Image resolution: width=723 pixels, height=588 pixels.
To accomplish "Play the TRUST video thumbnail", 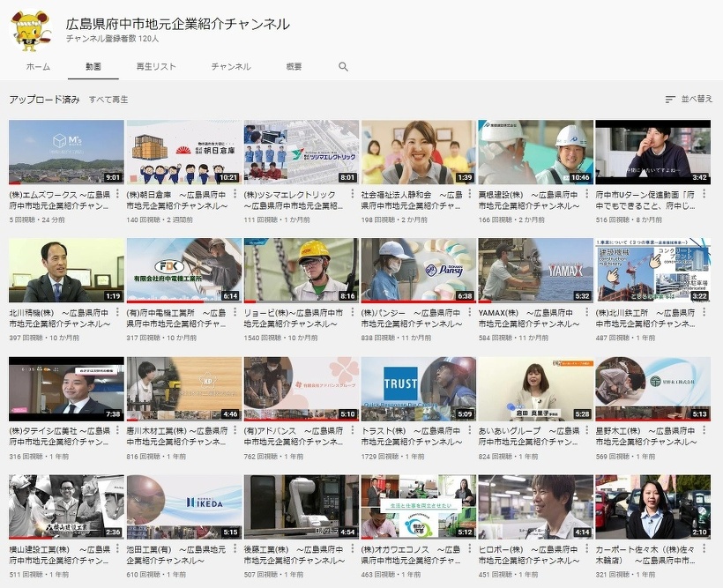I will pos(418,388).
